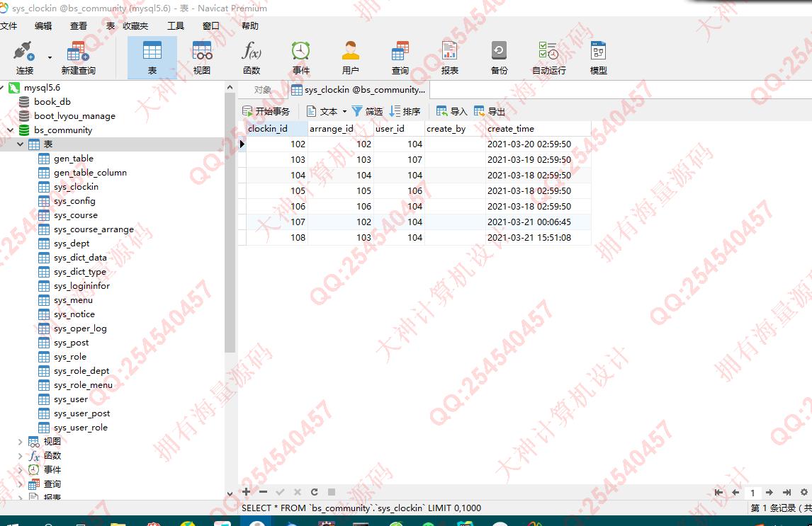Open the Edit (编辑) menu
The height and width of the screenshot is (526, 812).
pos(43,26)
